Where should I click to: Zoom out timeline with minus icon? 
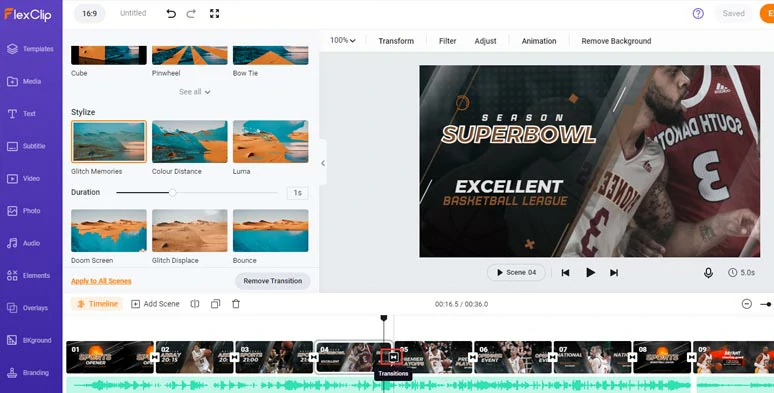click(x=747, y=304)
